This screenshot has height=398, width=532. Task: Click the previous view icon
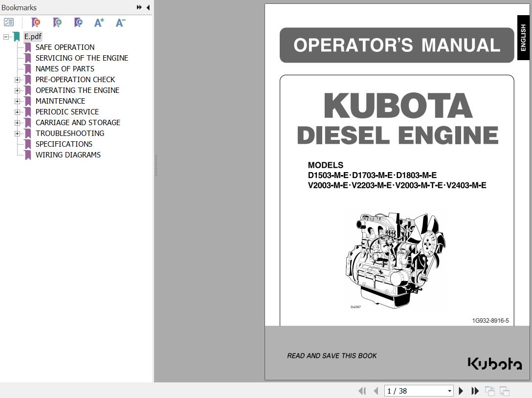(489, 391)
